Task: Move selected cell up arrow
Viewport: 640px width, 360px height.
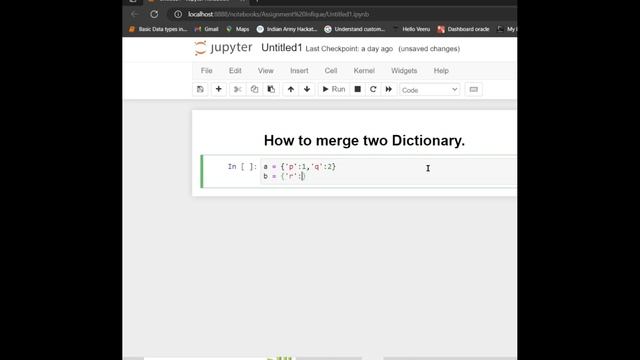Action: (291, 89)
